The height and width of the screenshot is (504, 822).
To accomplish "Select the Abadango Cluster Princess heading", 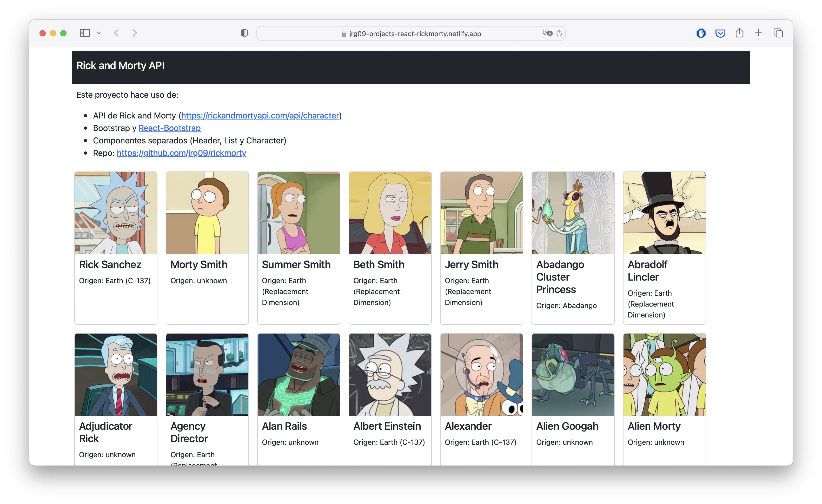I will [560, 277].
